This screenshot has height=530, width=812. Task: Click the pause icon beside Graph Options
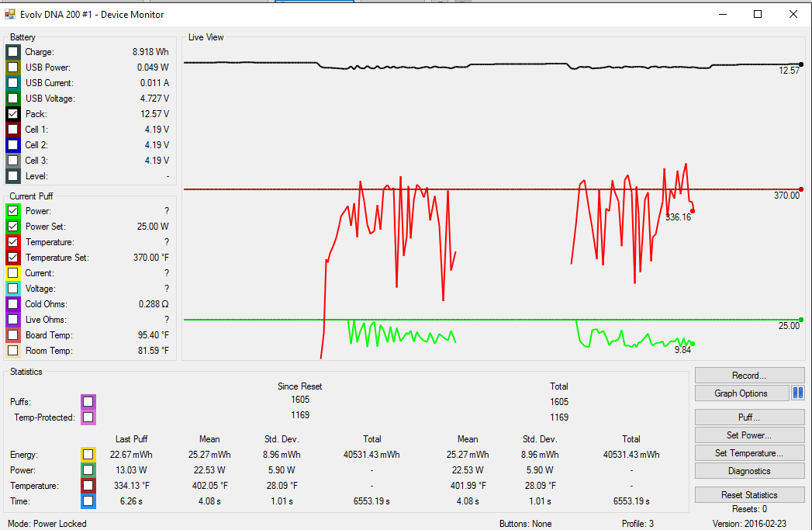click(798, 393)
